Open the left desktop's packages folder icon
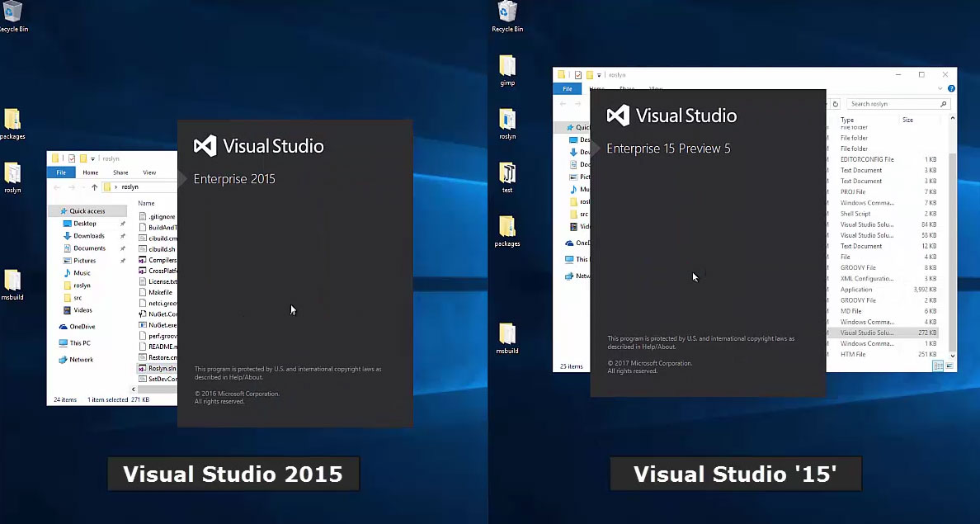 [12, 124]
